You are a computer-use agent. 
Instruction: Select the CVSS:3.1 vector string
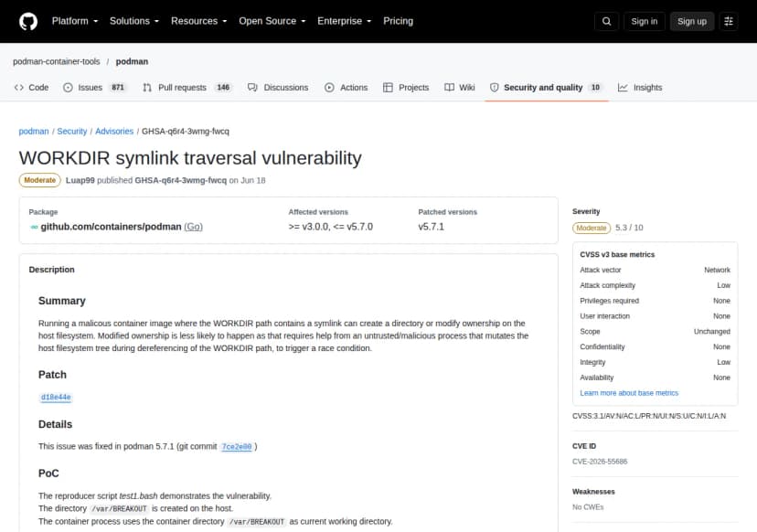649,416
